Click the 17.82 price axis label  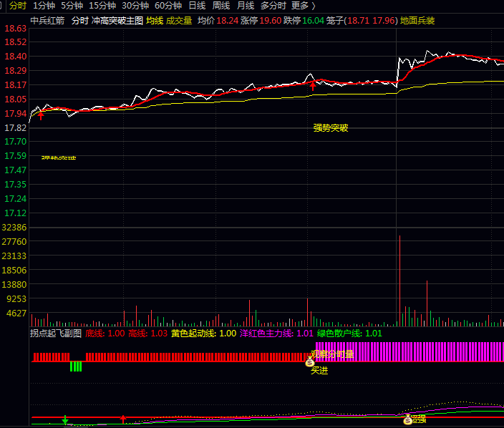click(16, 127)
